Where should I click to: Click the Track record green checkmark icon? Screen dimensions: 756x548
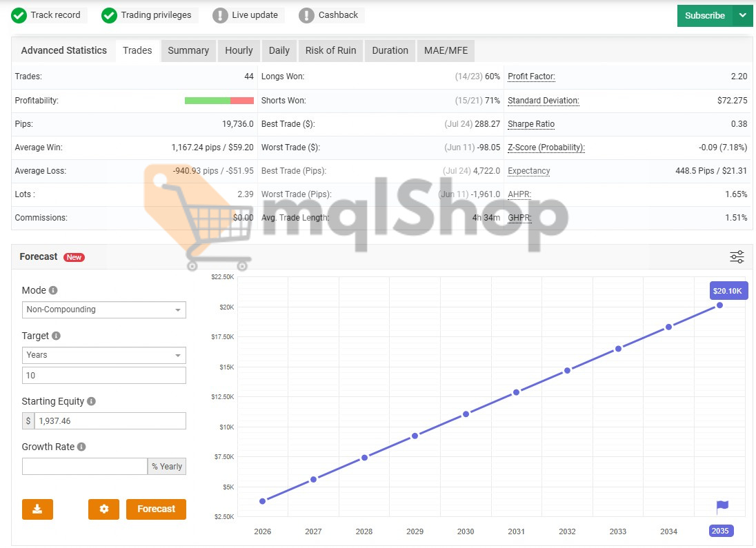tap(19, 15)
